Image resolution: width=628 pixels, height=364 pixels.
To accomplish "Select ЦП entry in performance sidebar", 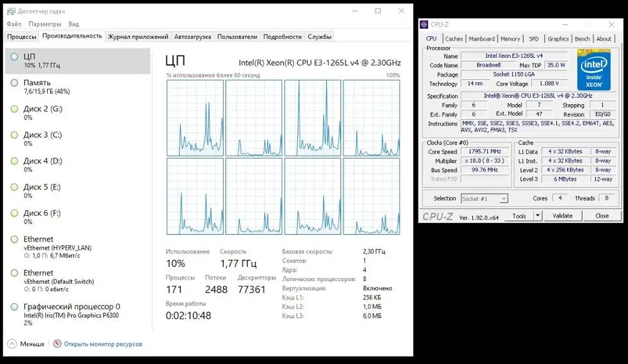I will 78,61.
